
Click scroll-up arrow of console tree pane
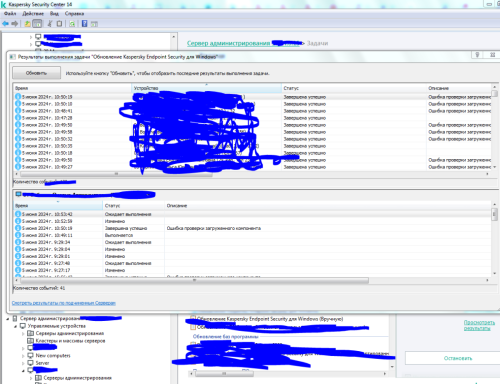(173, 36)
